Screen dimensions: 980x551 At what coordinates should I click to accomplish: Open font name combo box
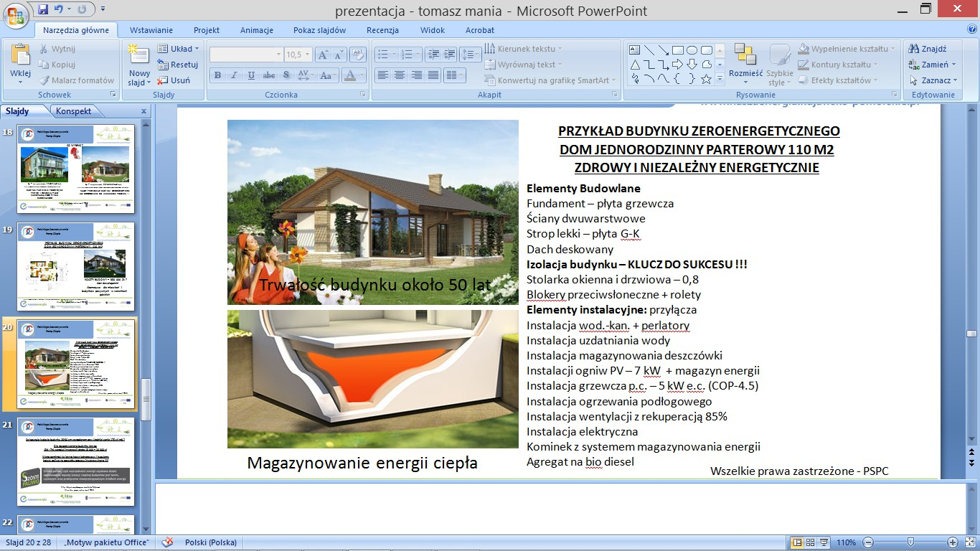(x=247, y=55)
